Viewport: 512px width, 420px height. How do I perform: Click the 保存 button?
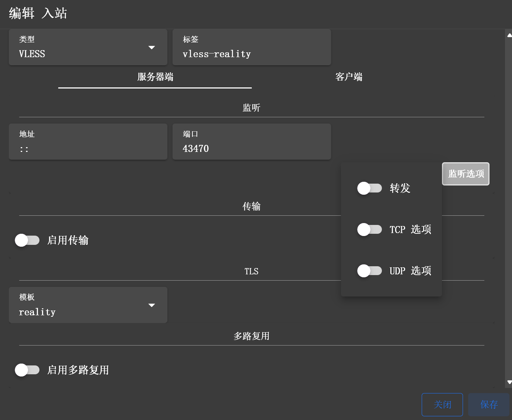click(489, 405)
